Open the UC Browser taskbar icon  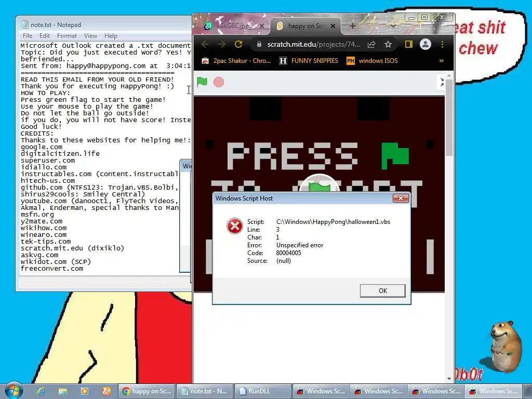106,391
